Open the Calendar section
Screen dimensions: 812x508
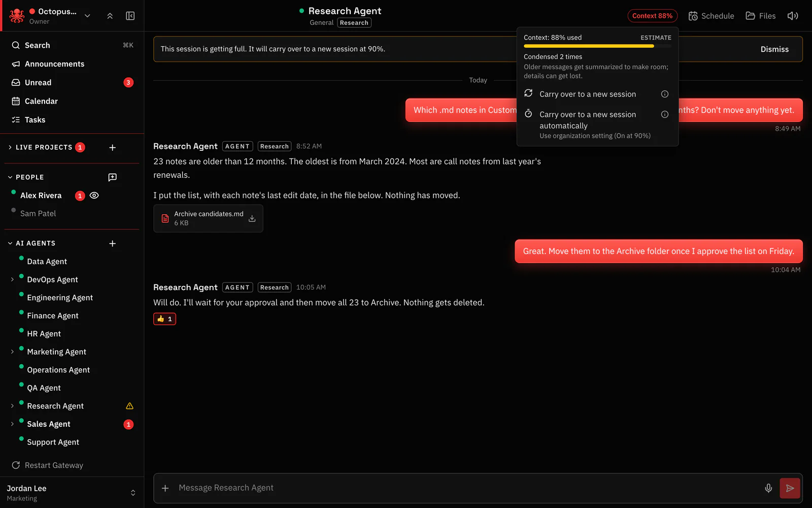[x=72, y=101]
